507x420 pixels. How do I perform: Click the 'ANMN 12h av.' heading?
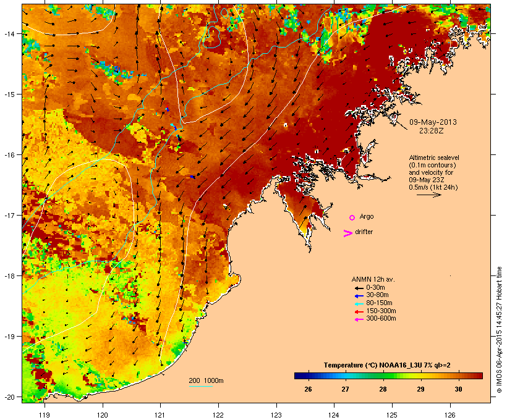[373, 279]
